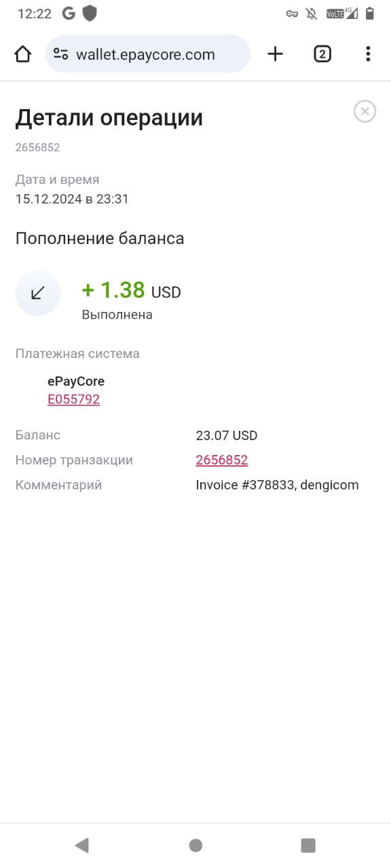Tap the incoming transfer arrow icon

(x=38, y=293)
